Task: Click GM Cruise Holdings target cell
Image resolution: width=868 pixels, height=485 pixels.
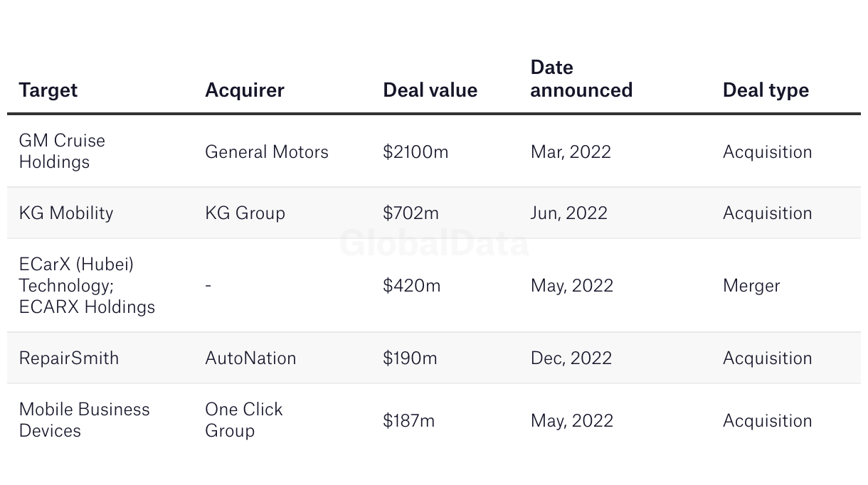Action: (x=62, y=151)
